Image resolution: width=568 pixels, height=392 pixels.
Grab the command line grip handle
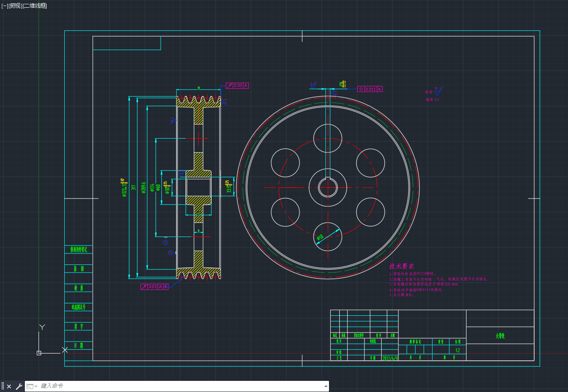[x=3, y=386]
